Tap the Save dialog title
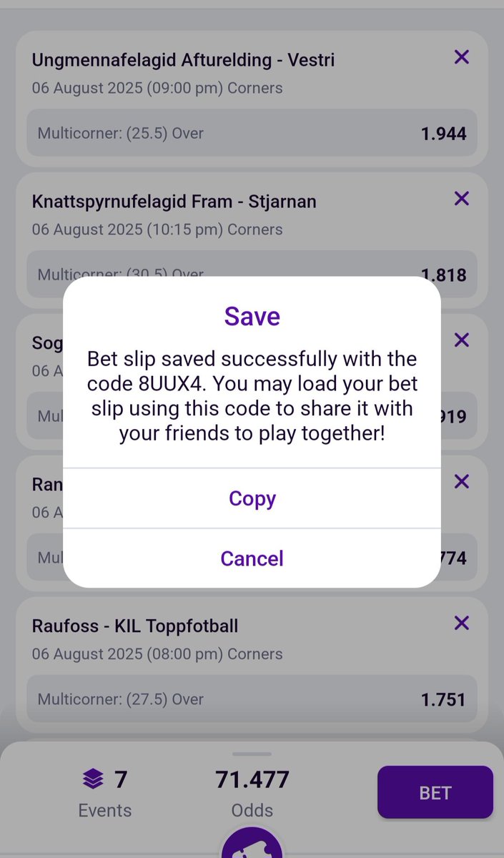 tap(252, 316)
